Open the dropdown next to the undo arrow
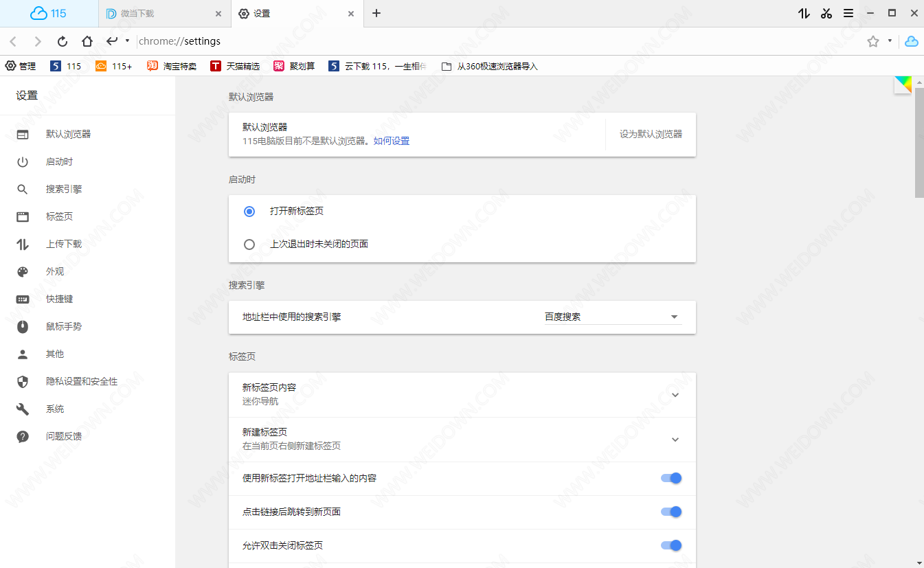Screen dimensions: 924x568 point(127,41)
